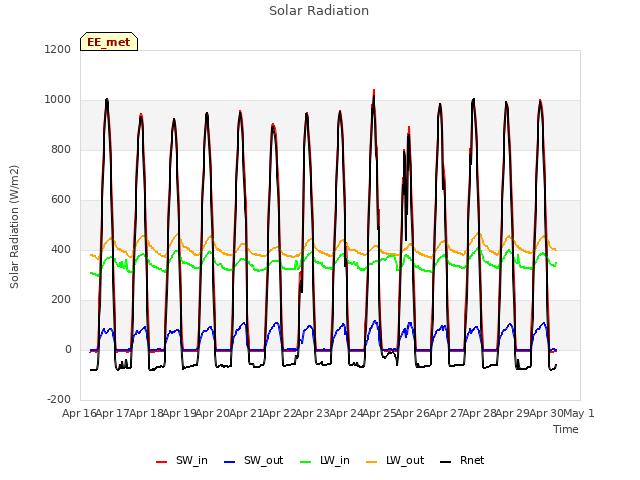Click the black Rnet legend marker
Image resolution: width=640 pixels, height=480 pixels.
(x=446, y=462)
